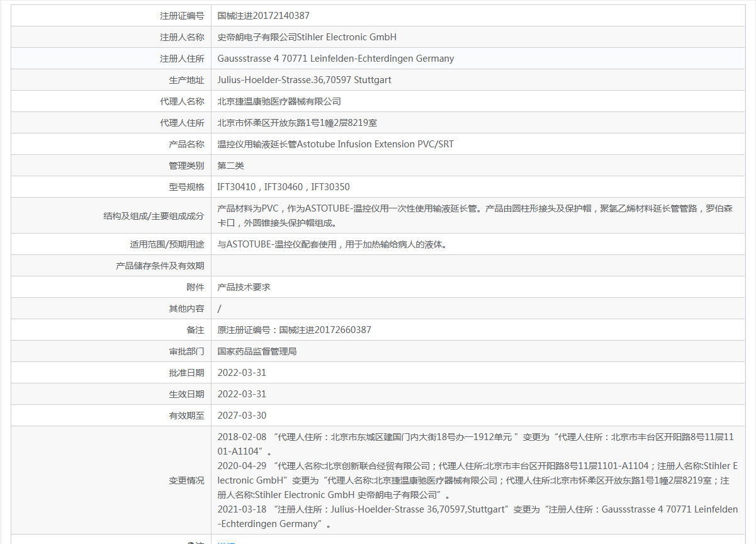Select the 有效期至 label
The height and width of the screenshot is (544, 756).
tap(186, 416)
